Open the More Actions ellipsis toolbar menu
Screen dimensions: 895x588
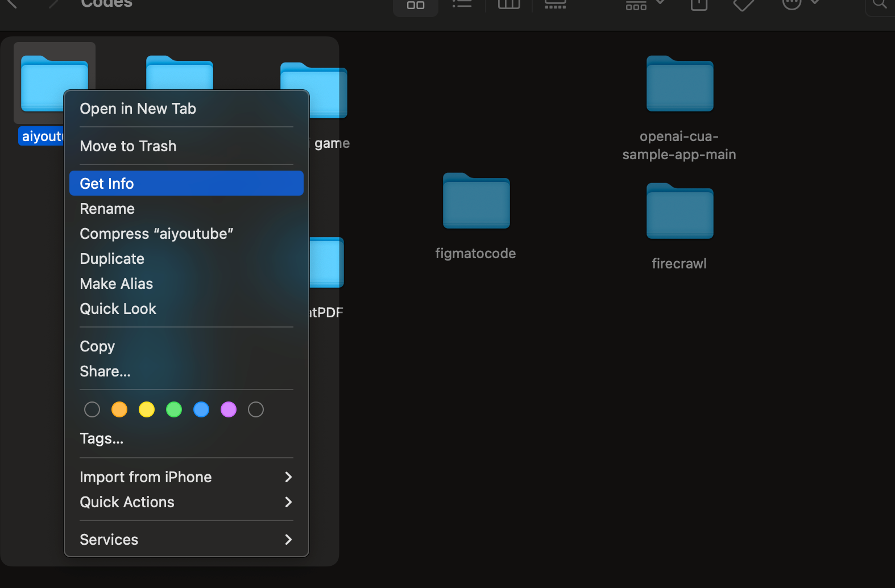tap(800, 4)
